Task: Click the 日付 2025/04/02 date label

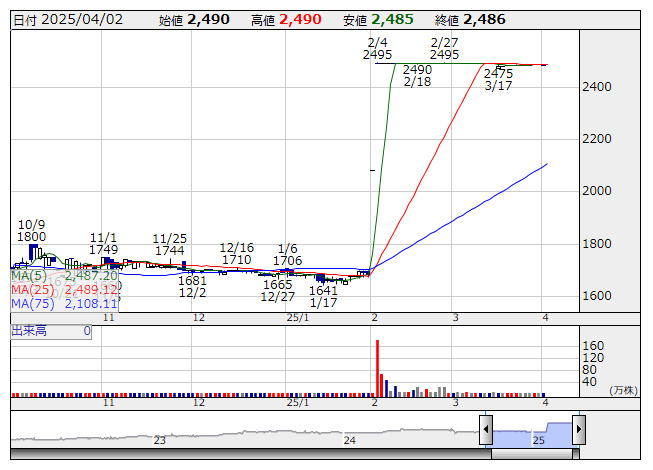Action: [x=68, y=19]
